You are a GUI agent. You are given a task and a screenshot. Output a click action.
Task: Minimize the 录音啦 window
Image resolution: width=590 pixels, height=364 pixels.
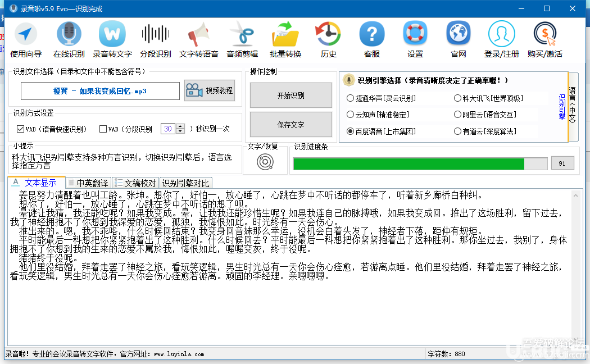pyautogui.click(x=521, y=8)
